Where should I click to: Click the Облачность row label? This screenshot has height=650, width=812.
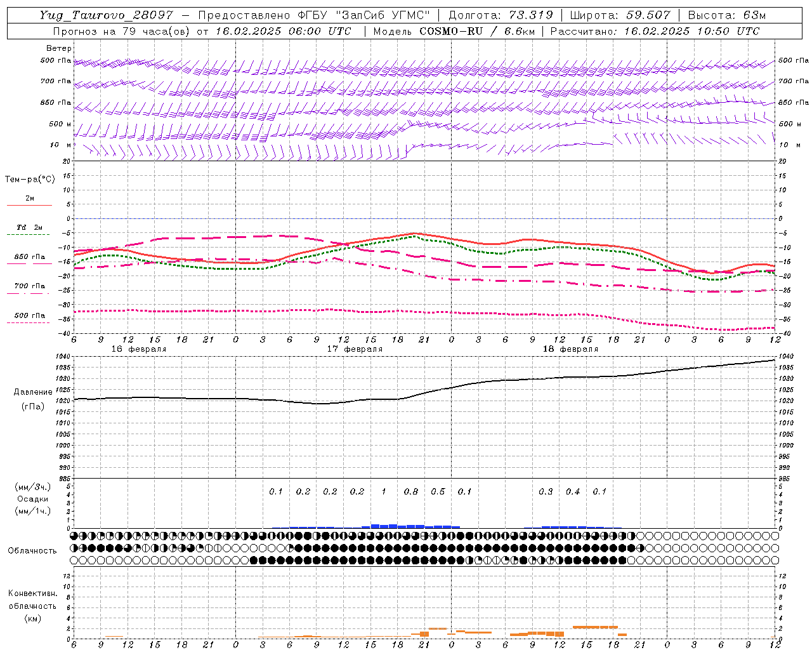click(32, 551)
